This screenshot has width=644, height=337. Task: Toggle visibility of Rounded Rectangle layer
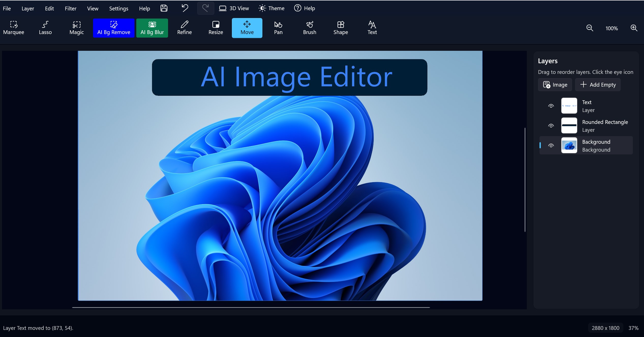pos(551,126)
